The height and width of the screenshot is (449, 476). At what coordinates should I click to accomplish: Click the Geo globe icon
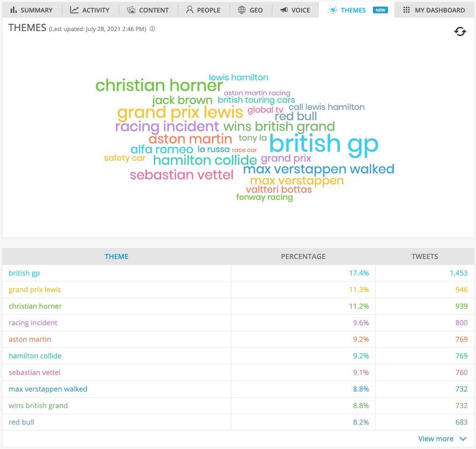tap(242, 10)
